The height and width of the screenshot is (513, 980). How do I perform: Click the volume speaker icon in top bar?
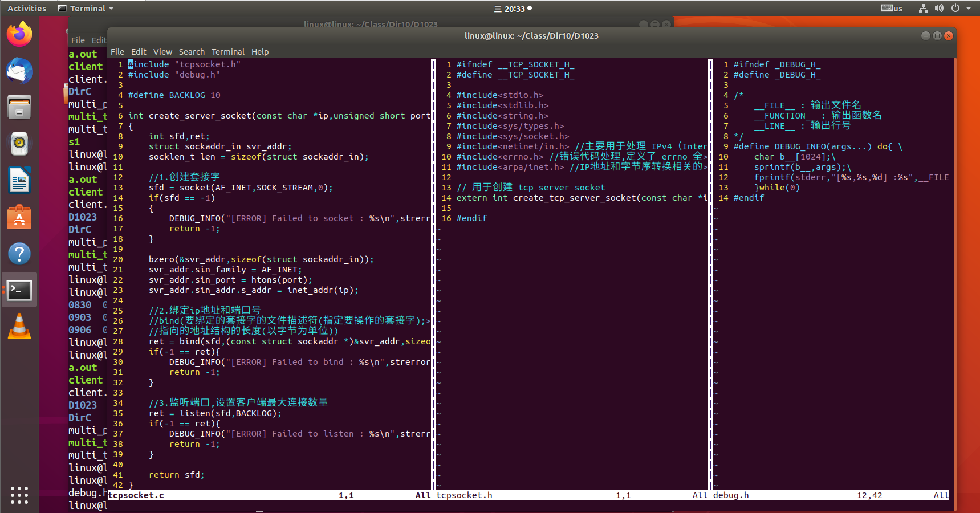[939, 9]
